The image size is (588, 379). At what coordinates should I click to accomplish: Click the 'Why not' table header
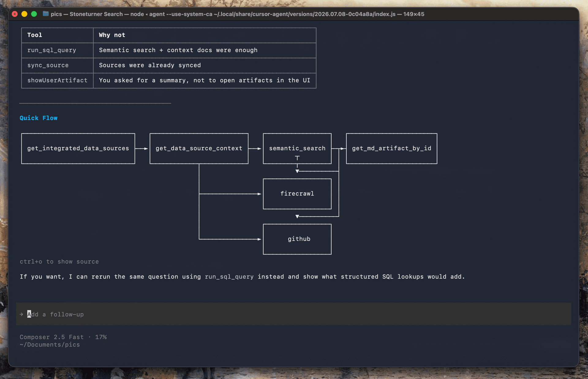[x=112, y=35]
